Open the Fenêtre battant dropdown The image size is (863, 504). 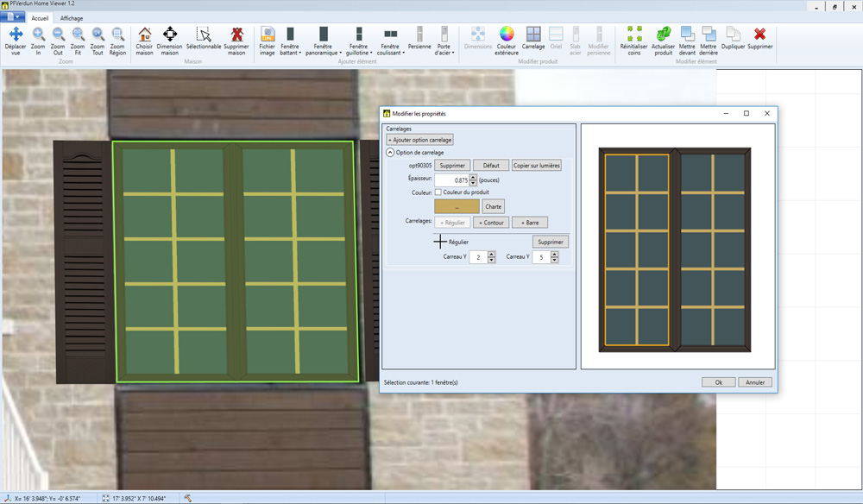(290, 41)
